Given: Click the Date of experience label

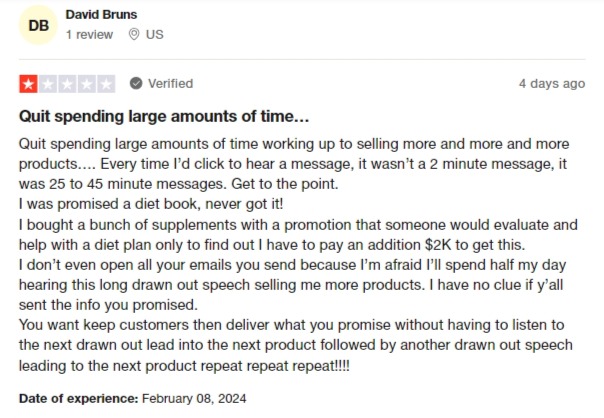Looking at the screenshot, I should tap(79, 398).
